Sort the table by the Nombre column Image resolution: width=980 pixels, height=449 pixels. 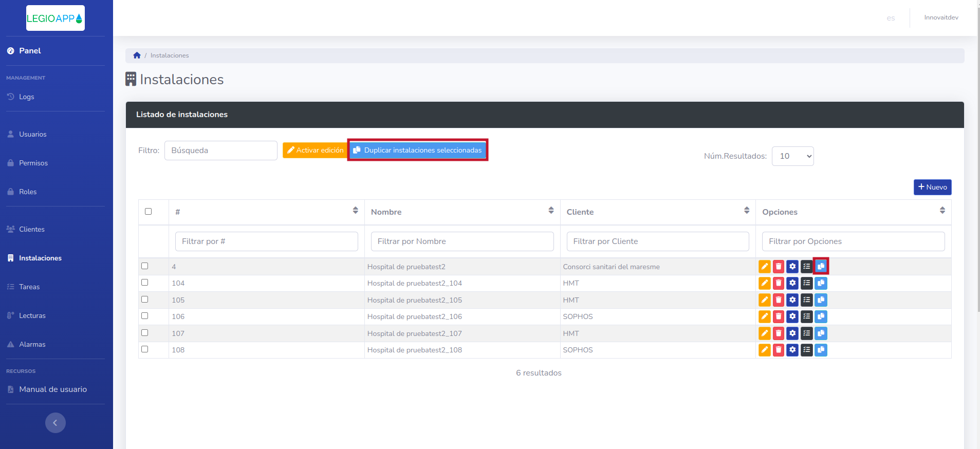551,211
